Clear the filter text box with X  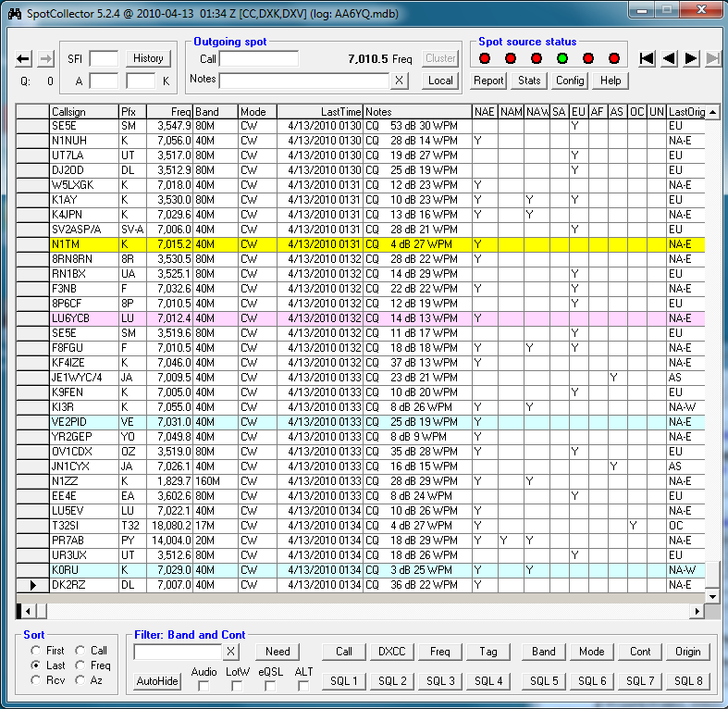click(x=230, y=652)
